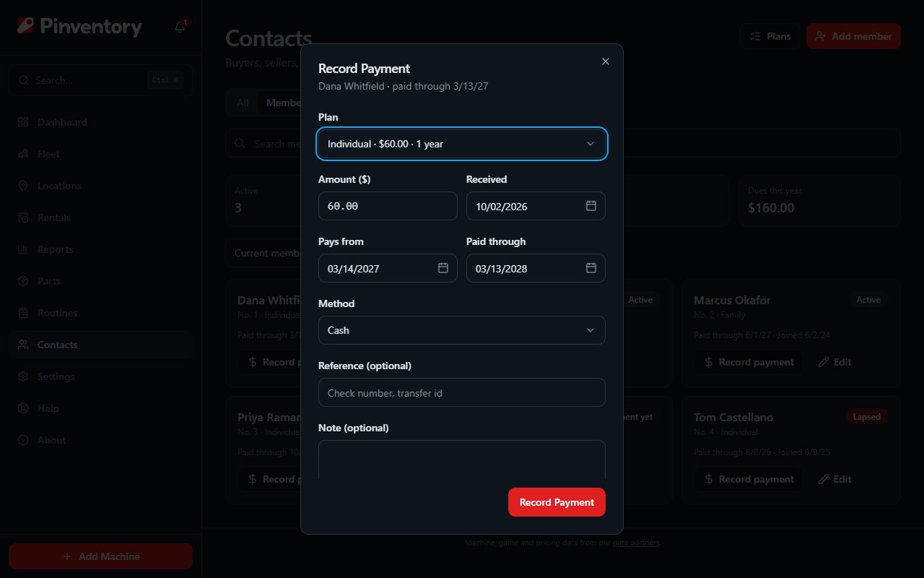The width and height of the screenshot is (924, 578).
Task: Click pencil icon on Marcus Okafor card
Action: click(x=824, y=362)
